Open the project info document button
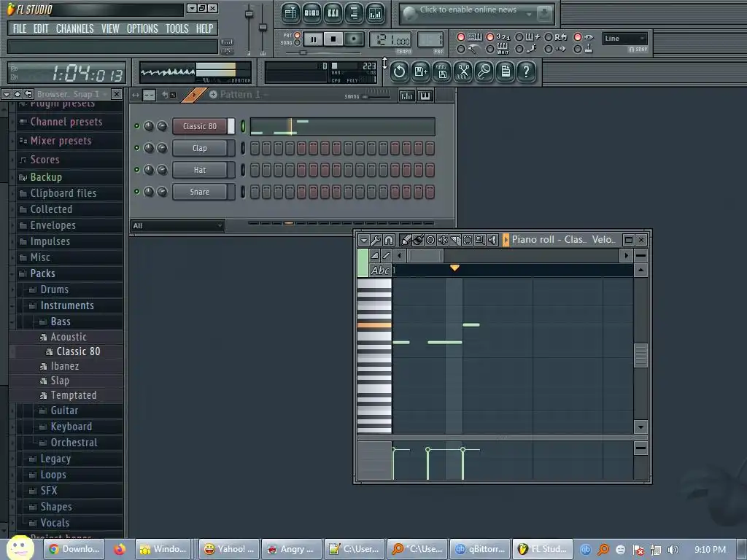 pos(506,72)
